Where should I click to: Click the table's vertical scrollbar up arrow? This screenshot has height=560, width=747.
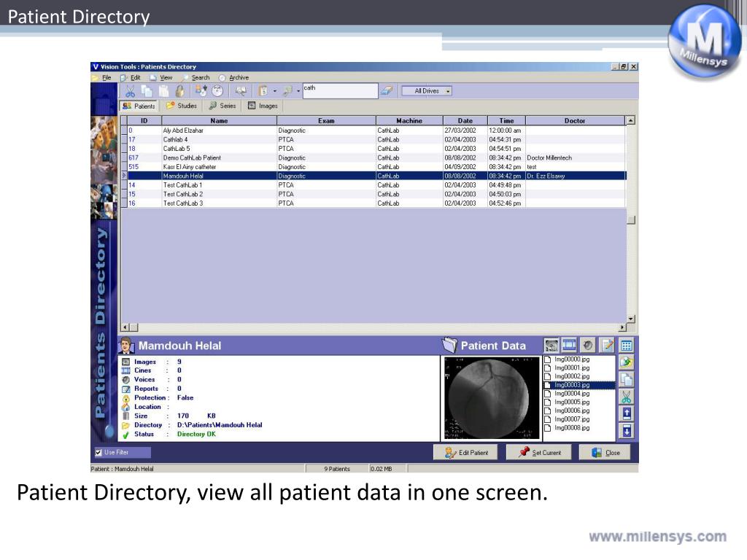coord(631,120)
